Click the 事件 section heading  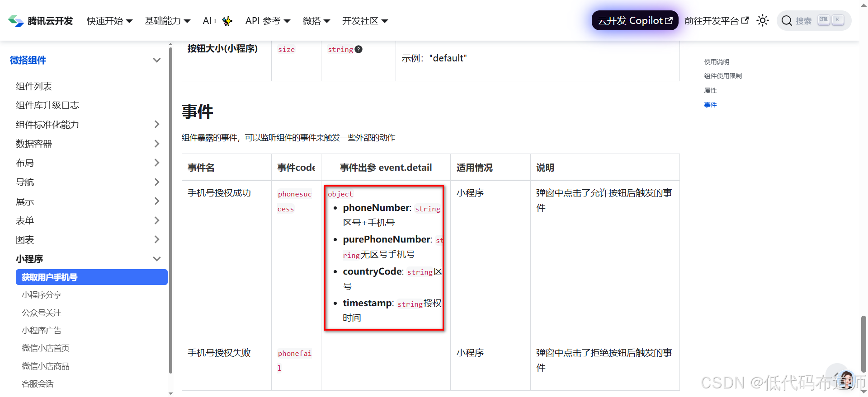click(198, 111)
